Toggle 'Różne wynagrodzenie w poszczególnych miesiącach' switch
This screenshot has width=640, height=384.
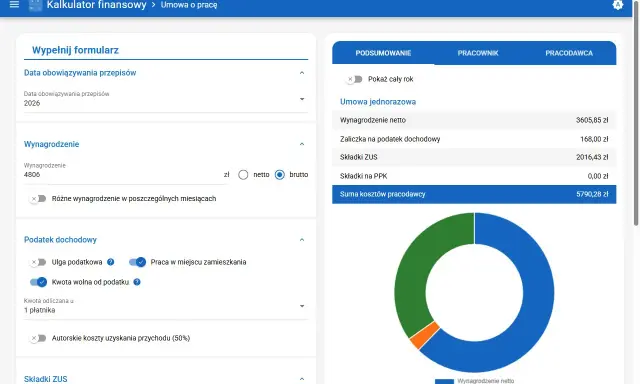pyautogui.click(x=38, y=199)
